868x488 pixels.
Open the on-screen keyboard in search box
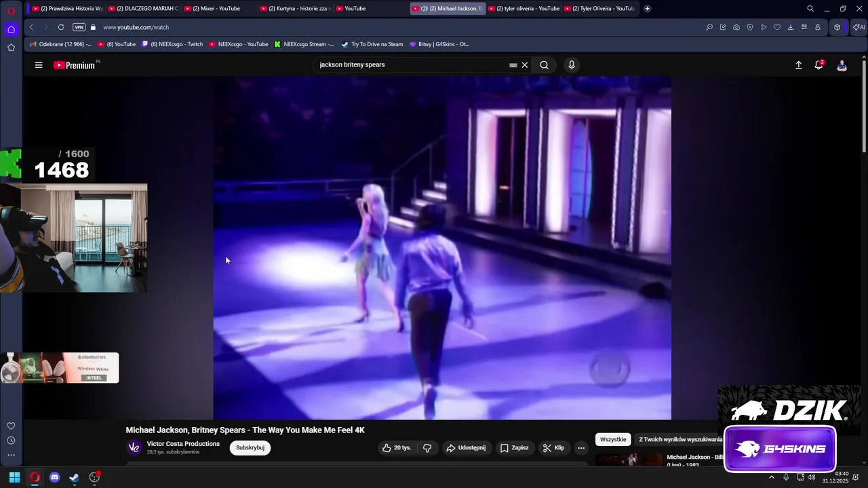(x=513, y=65)
